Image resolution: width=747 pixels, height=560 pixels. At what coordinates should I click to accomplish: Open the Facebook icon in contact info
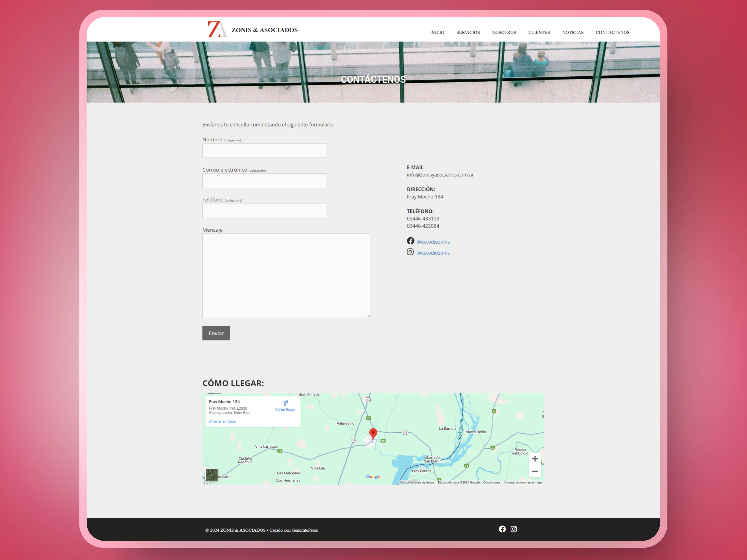click(x=410, y=241)
